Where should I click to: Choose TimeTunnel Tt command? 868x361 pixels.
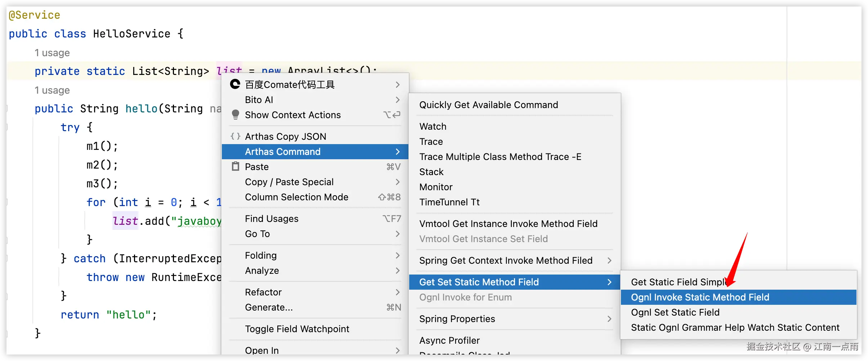click(449, 202)
